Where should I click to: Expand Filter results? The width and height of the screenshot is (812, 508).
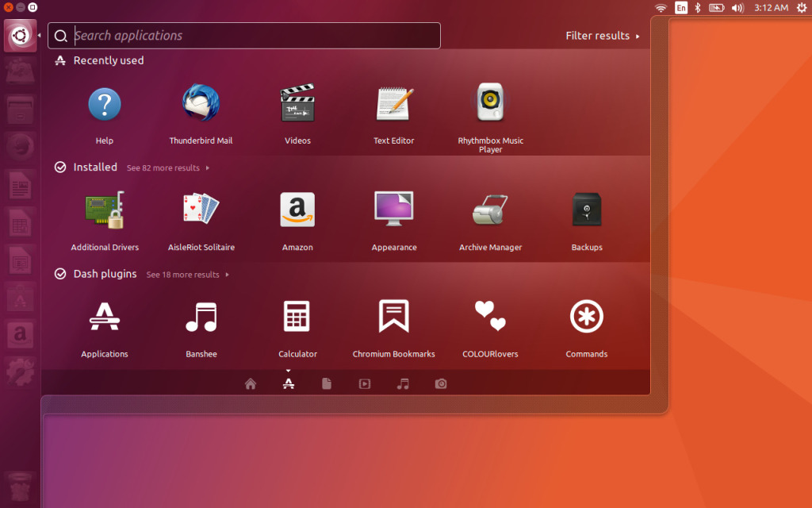pyautogui.click(x=603, y=36)
